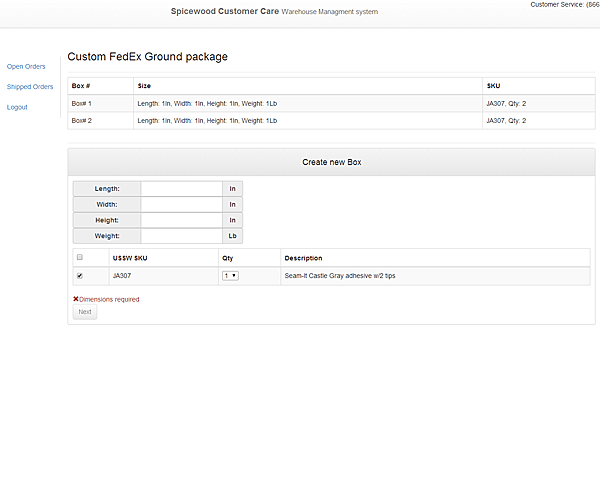The image size is (600, 490).
Task: Go to Shipped Orders
Action: 30,87
